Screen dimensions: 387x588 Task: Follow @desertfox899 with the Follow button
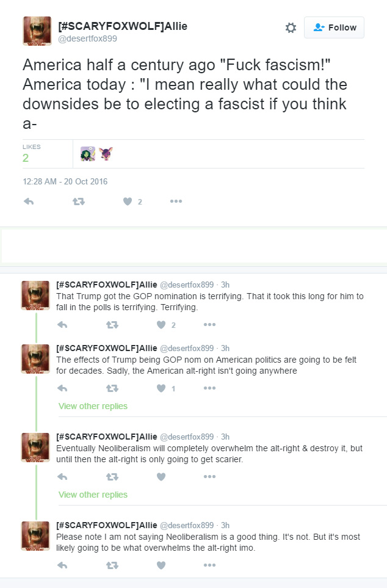pos(334,27)
